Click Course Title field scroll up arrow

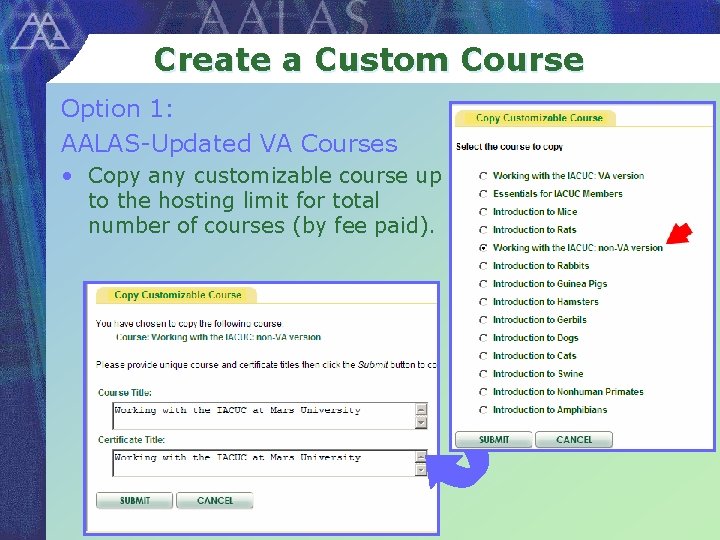[x=421, y=409]
